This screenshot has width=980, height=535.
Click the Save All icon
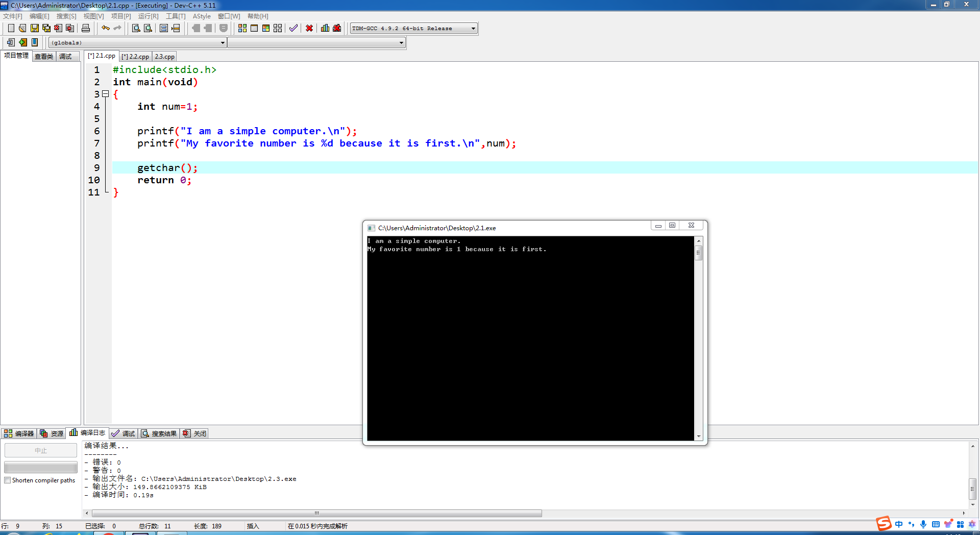coord(46,28)
